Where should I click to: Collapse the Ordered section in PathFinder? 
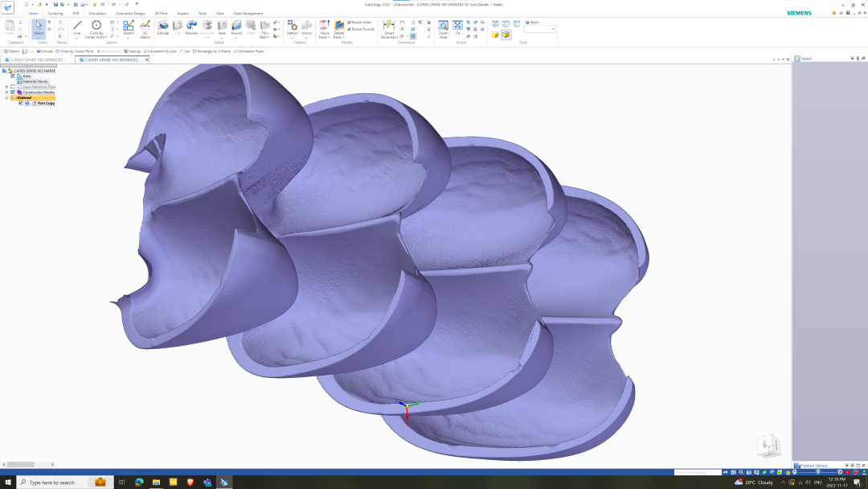point(6,97)
